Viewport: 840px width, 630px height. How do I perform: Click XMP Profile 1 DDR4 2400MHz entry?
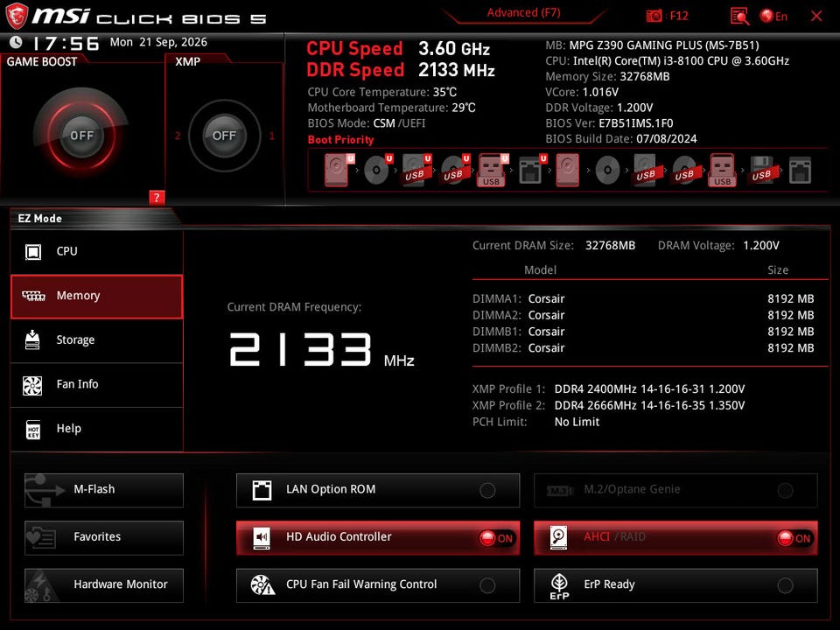tap(609, 388)
